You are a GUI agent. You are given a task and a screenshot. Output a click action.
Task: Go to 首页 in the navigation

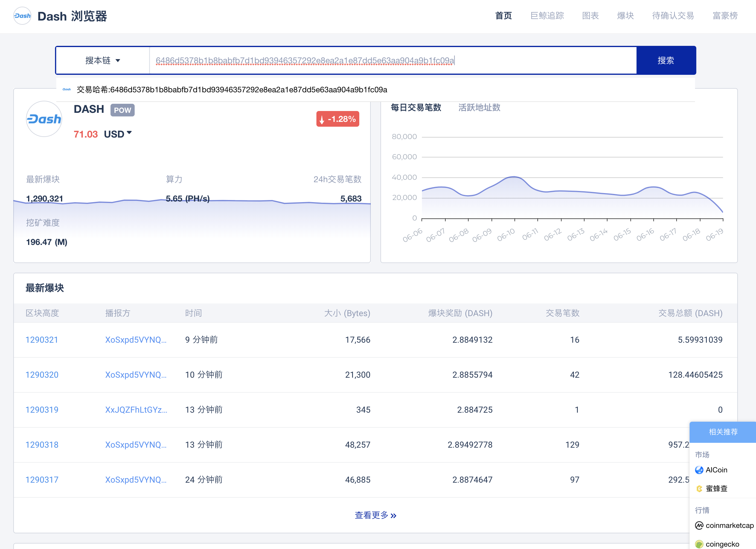(503, 16)
